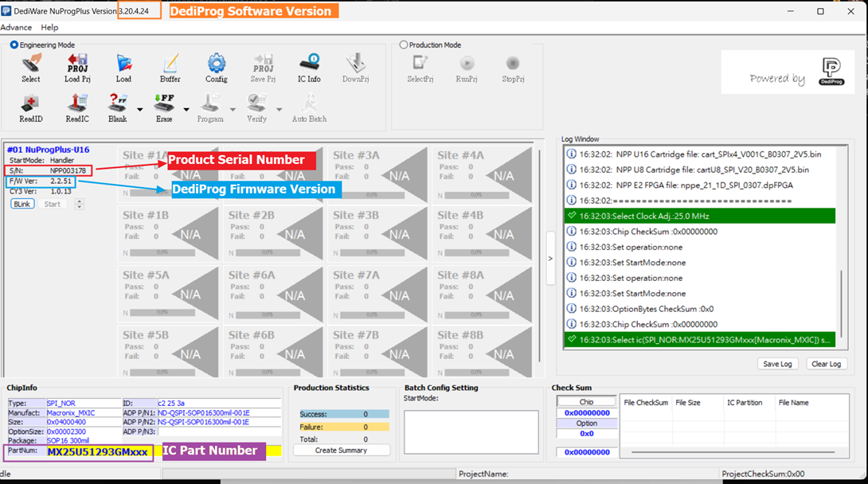Click the Clear Log button
868x484 pixels.
click(x=826, y=364)
